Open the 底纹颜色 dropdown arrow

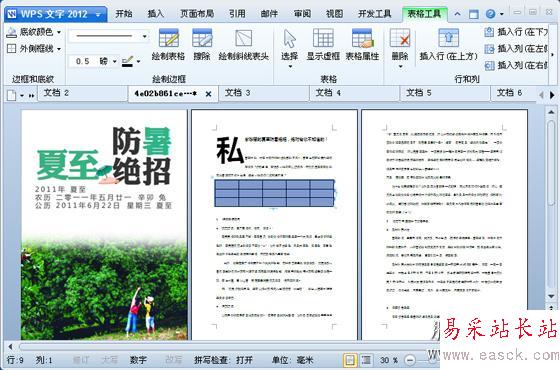[x=59, y=32]
